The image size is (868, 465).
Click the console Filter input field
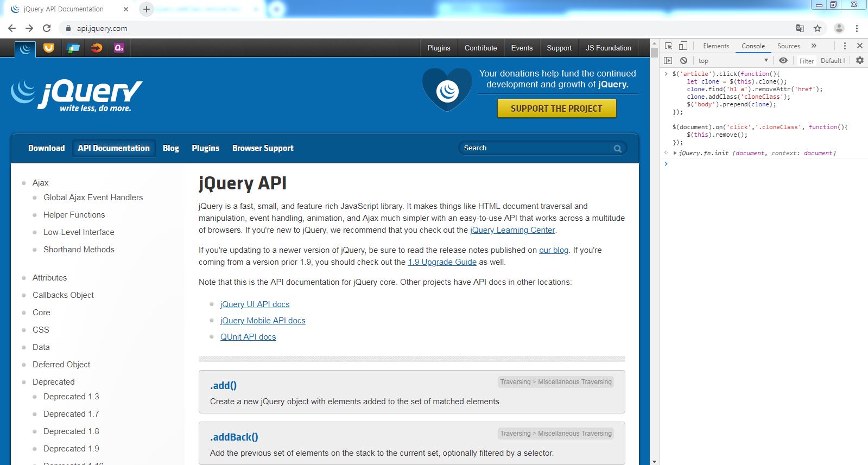pyautogui.click(x=806, y=61)
